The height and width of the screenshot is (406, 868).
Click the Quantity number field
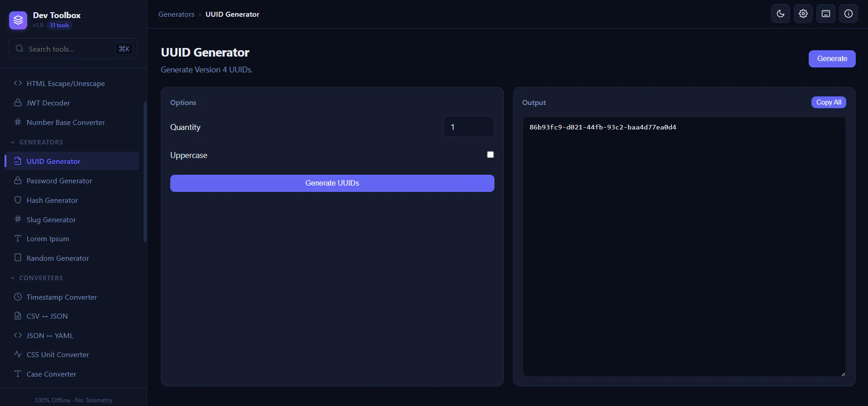[469, 127]
